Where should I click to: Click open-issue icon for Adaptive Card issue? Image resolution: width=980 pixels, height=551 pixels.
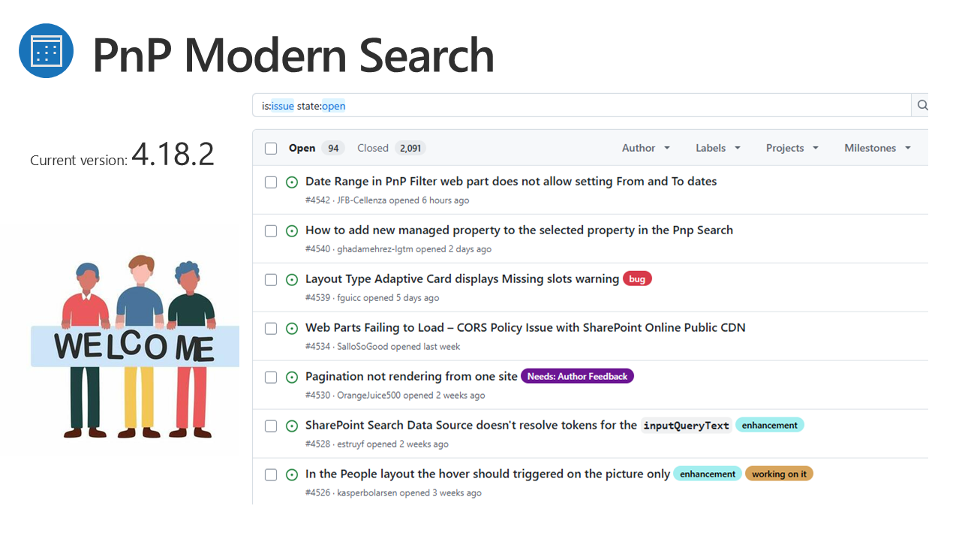click(292, 279)
